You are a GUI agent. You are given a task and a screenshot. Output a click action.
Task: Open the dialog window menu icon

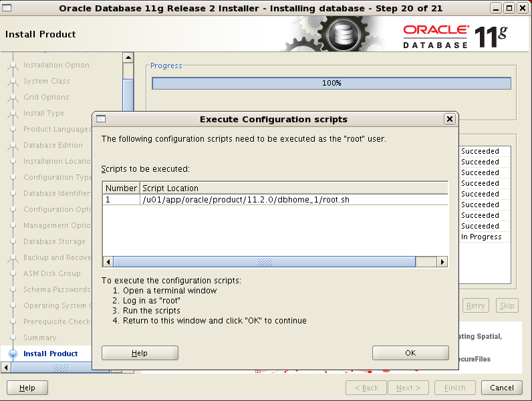pos(101,119)
